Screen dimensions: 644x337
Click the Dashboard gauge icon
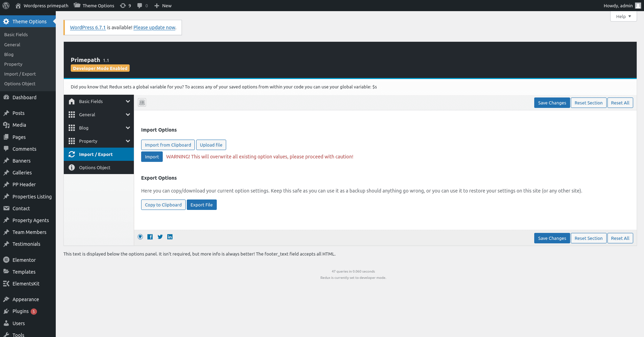coord(6,97)
